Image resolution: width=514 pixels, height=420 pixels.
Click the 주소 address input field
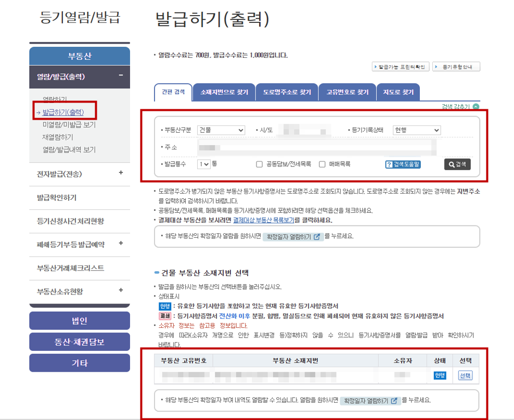(316, 147)
